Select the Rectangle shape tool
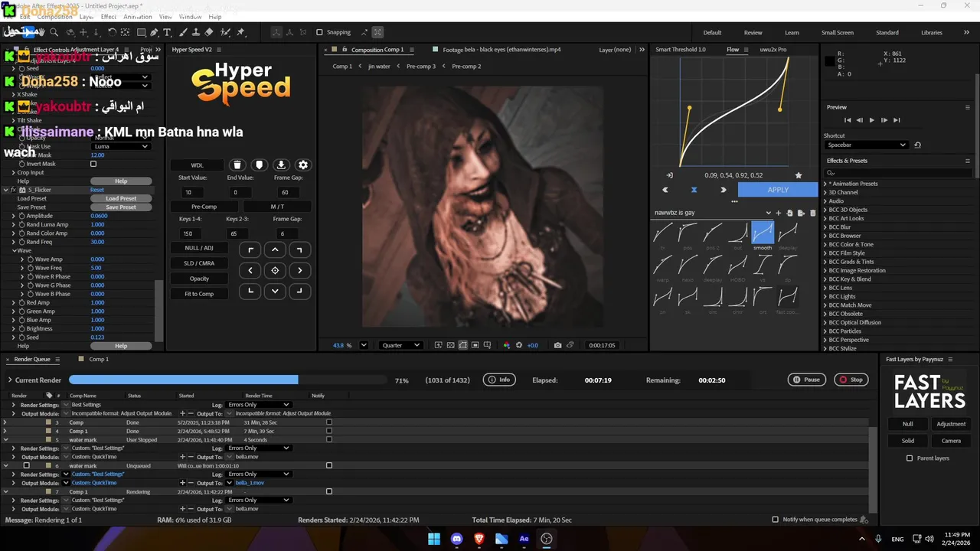The image size is (980, 551). (x=141, y=32)
